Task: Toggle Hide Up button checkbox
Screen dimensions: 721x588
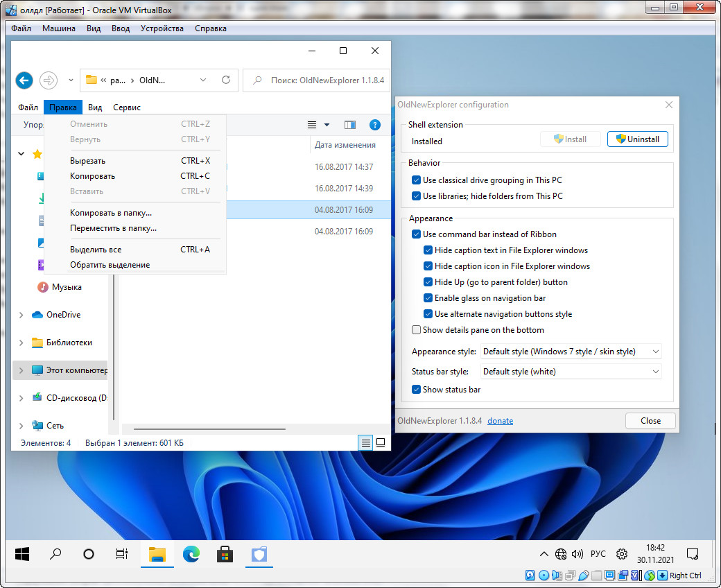Action: click(x=428, y=282)
